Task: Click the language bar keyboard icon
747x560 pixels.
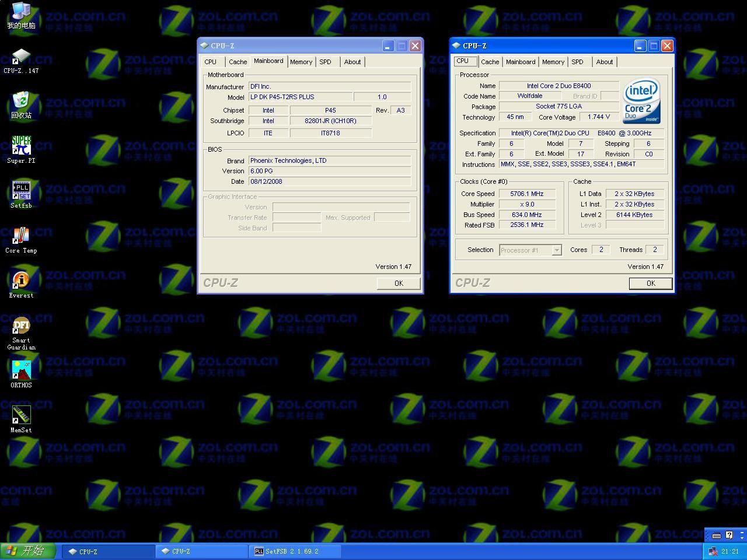Action: pyautogui.click(x=717, y=535)
